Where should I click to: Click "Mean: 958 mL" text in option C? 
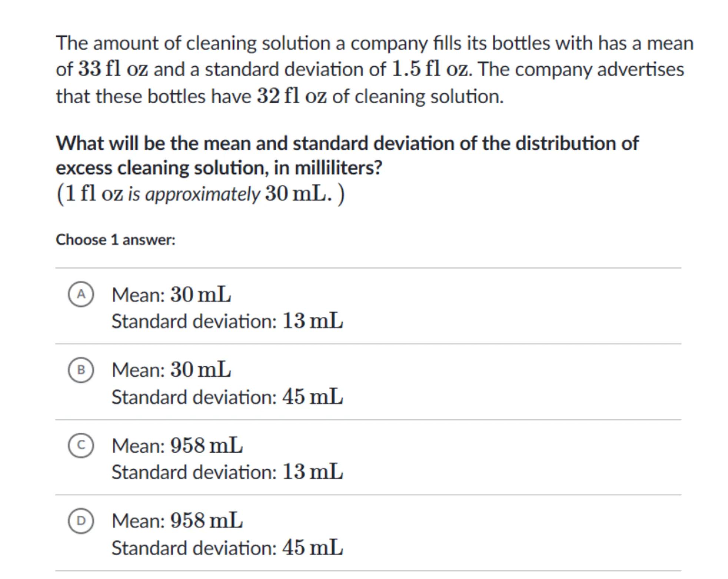point(177,445)
